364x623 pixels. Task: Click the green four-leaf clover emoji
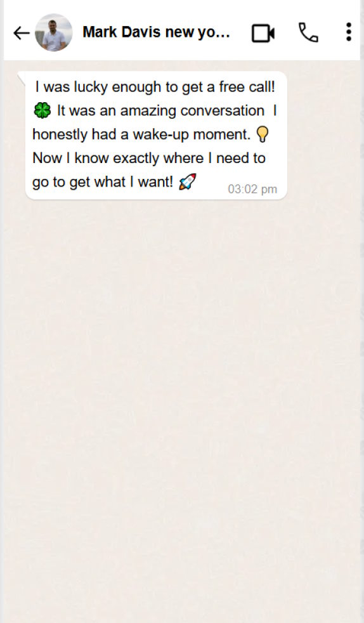42,110
